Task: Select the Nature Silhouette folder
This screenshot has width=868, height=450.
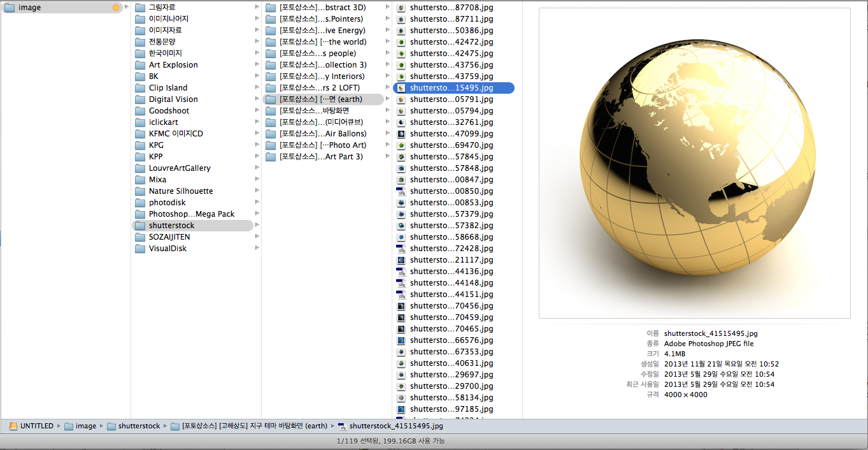Action: pyautogui.click(x=181, y=191)
